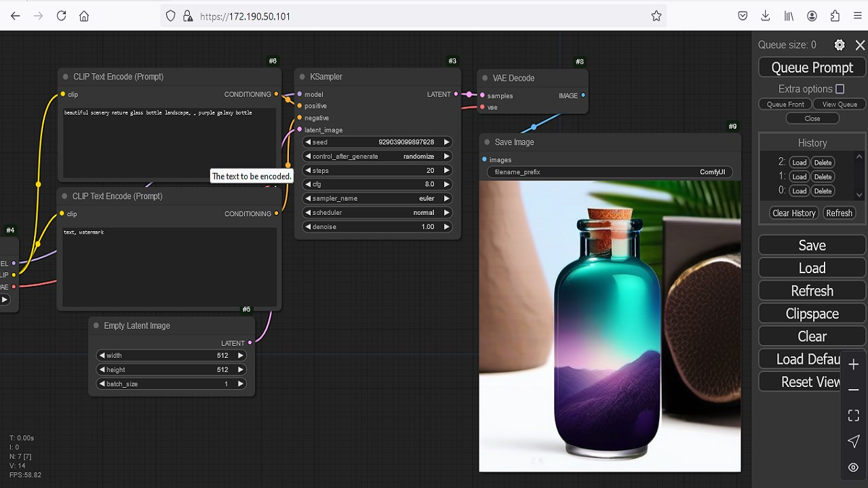Bookmark this page with star icon
This screenshot has width=868, height=488.
656,16
